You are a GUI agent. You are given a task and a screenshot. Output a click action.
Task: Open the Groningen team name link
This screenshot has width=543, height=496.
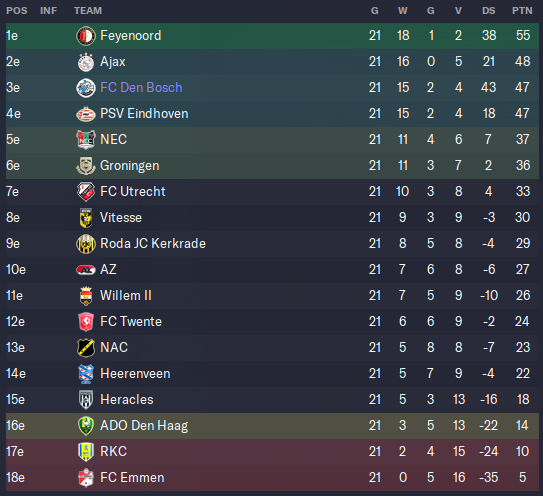[130, 166]
